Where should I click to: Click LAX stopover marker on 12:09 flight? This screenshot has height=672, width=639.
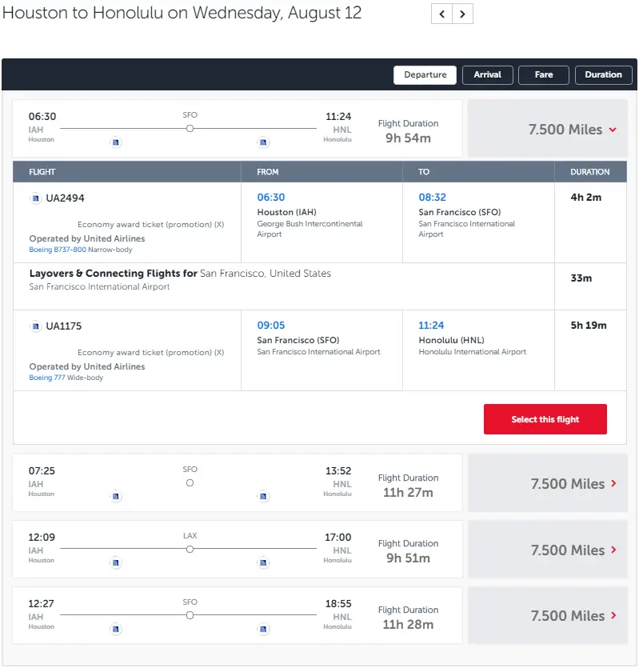pyautogui.click(x=190, y=549)
